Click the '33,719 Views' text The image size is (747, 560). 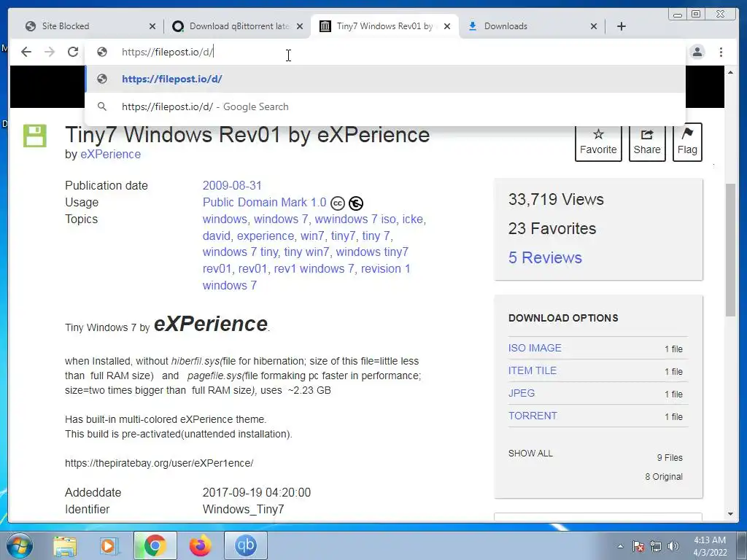556,200
